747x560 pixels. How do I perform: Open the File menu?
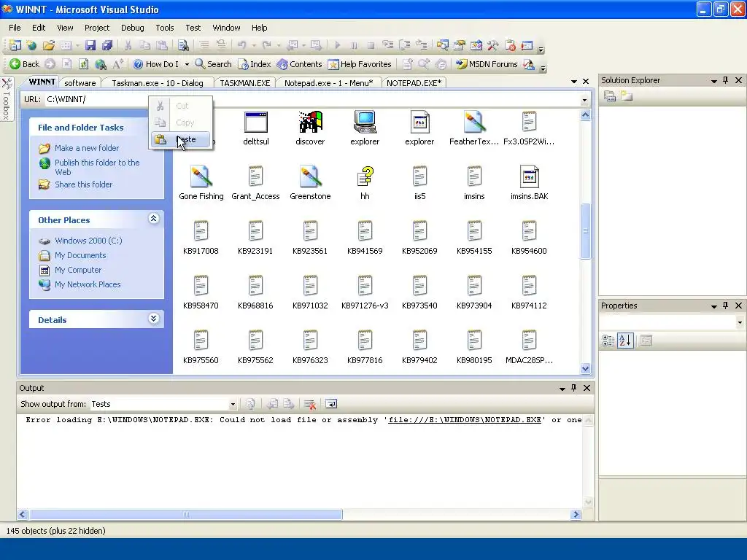point(15,28)
